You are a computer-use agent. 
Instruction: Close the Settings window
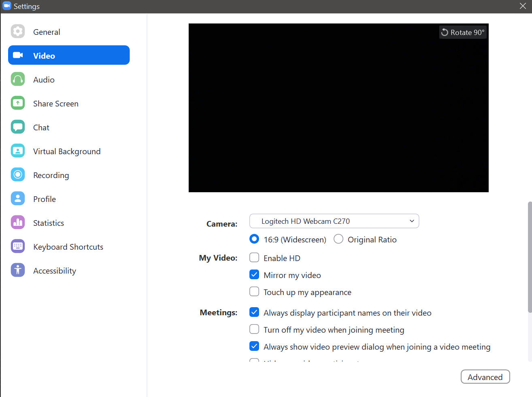click(x=523, y=6)
